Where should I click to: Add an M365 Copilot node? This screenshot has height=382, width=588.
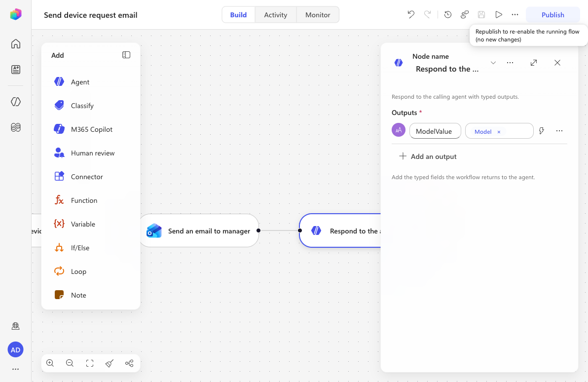point(91,129)
